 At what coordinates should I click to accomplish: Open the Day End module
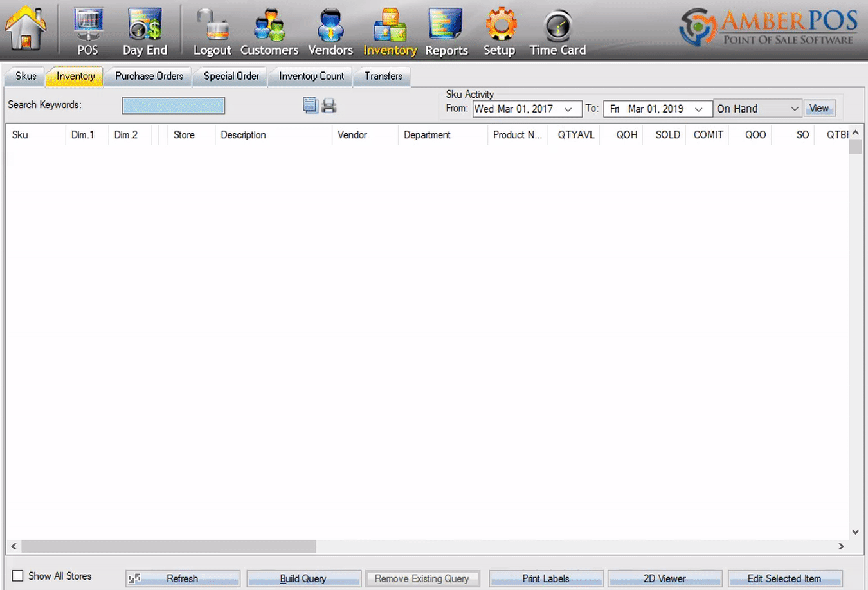[145, 32]
